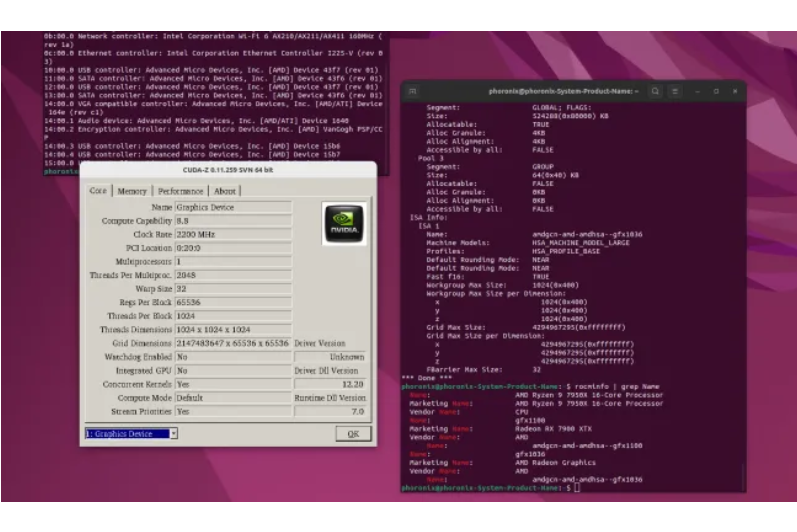797x532 pixels.
Task: Click the Runtime Dll Version value 7.0
Action: point(330,412)
